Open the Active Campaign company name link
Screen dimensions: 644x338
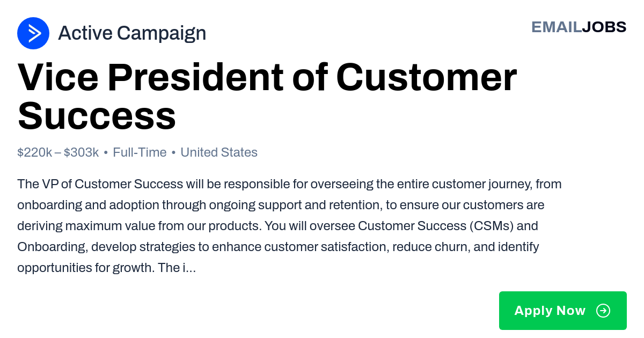[x=132, y=33]
